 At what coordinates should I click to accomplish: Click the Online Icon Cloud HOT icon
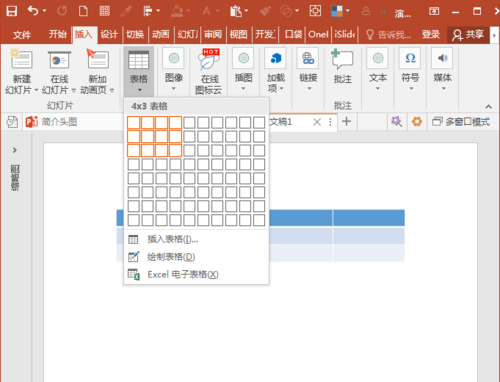(x=210, y=59)
